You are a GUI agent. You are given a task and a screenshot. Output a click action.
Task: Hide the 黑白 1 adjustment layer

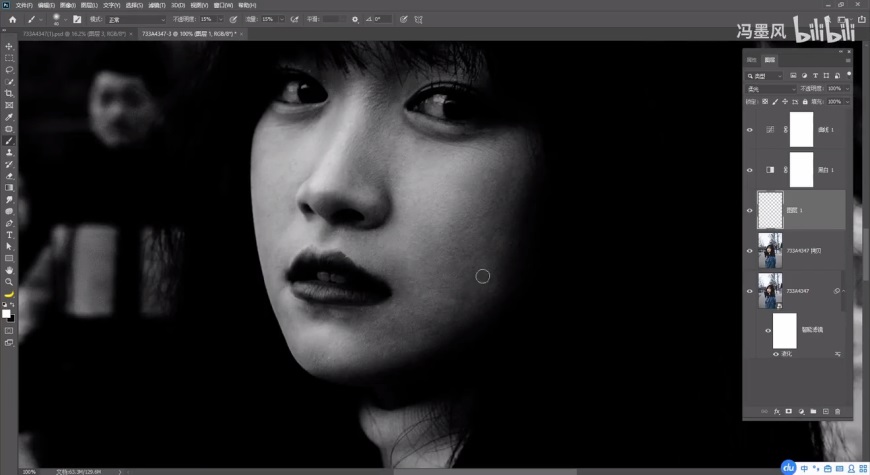[x=750, y=170]
